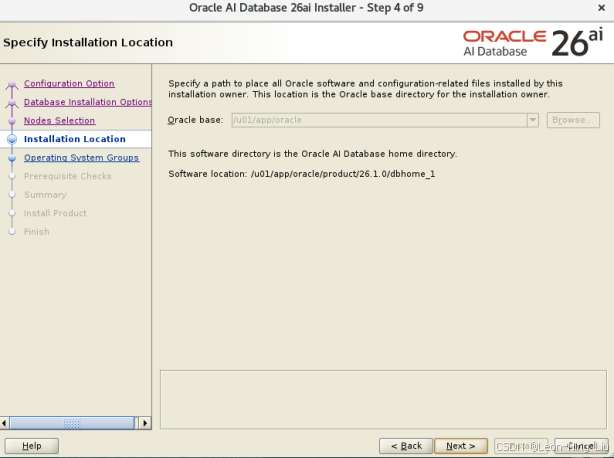Click the Browse button

[573, 120]
